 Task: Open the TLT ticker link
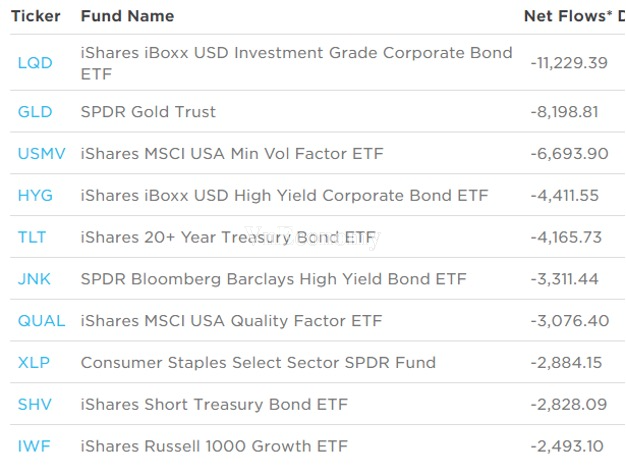(x=32, y=238)
